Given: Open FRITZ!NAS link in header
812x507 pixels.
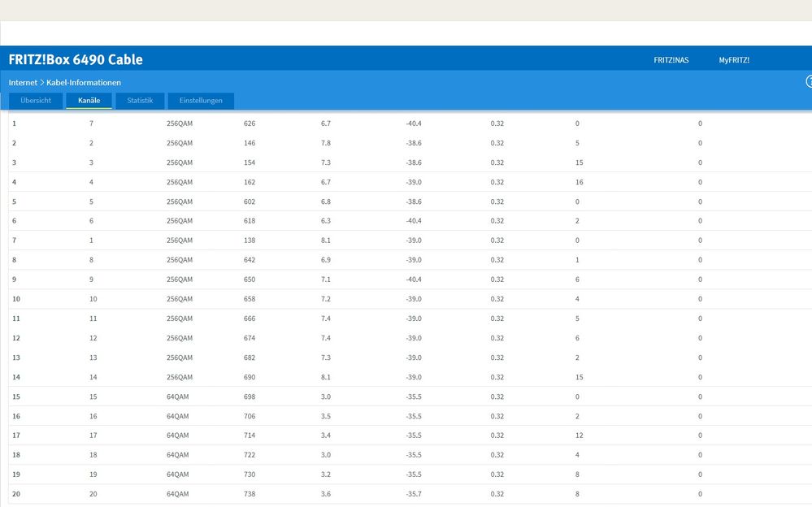Looking at the screenshot, I should [671, 60].
